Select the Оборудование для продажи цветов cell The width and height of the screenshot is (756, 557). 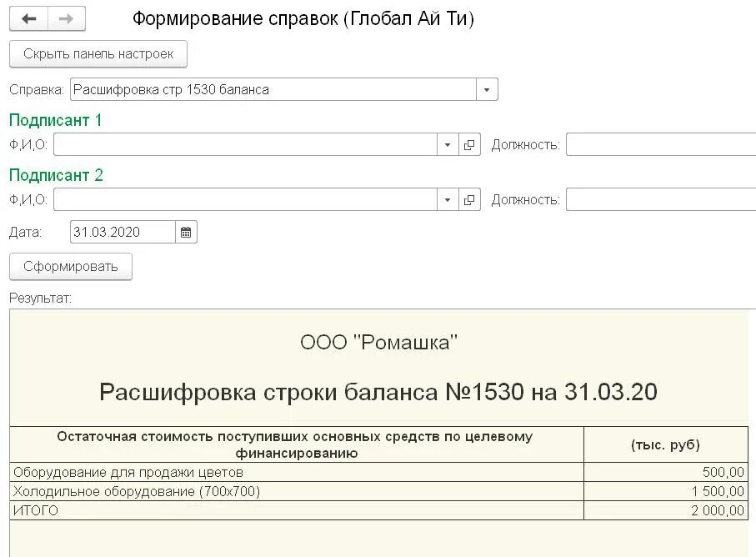297,472
